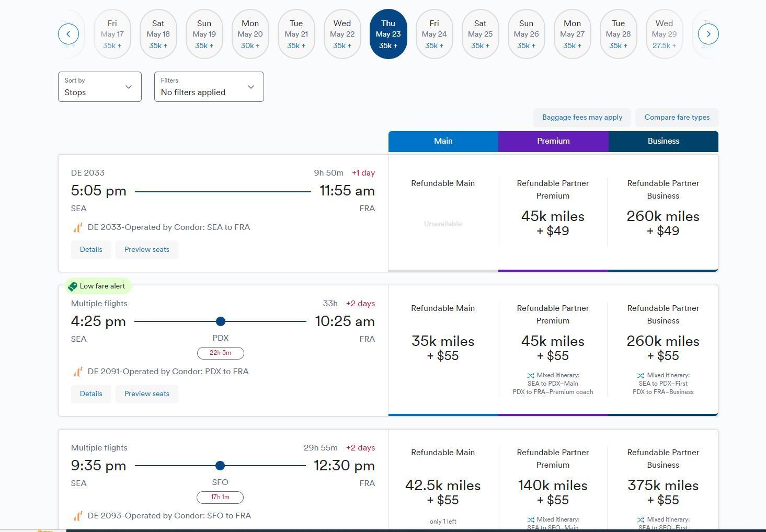Pick Mon May 20 30k+ date
The width and height of the screenshot is (766, 532).
[250, 34]
